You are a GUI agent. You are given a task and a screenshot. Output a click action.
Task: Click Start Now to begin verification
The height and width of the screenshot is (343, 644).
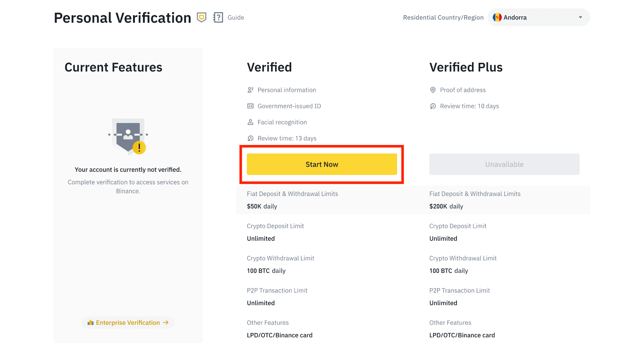322,164
